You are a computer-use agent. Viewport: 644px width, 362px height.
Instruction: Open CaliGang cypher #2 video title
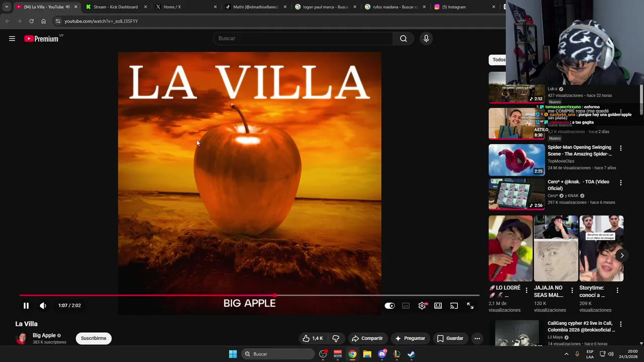(x=581, y=327)
